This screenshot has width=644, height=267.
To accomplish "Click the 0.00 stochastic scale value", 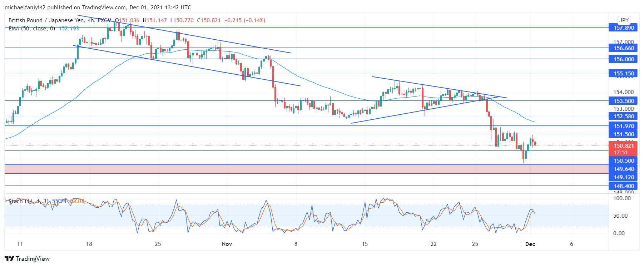I will click(619, 233).
